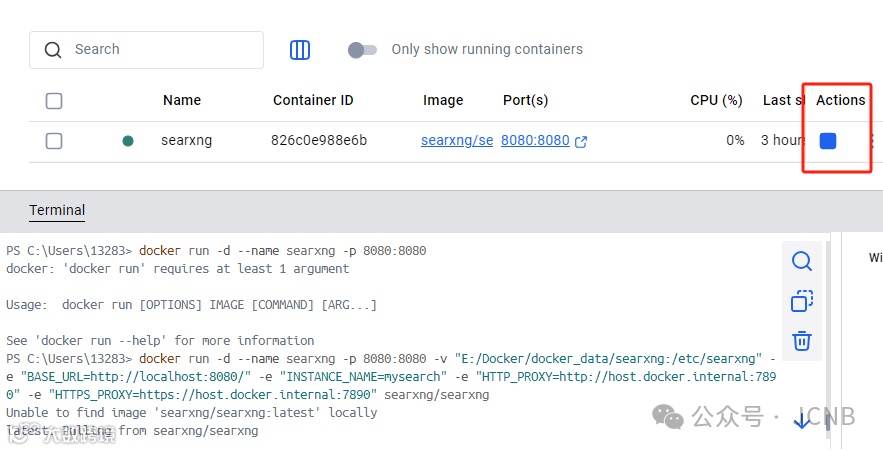Copy the terminal output
The width and height of the screenshot is (883, 451).
801,301
